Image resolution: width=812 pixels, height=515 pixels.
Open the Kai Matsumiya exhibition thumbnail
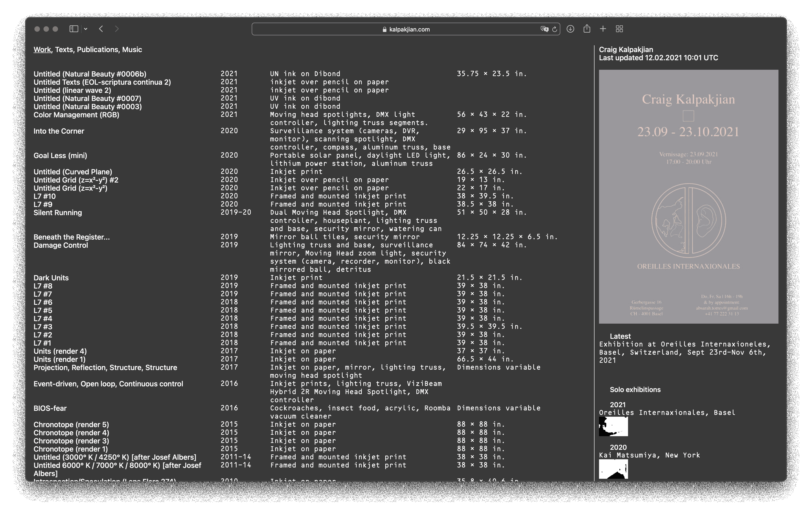tap(613, 469)
